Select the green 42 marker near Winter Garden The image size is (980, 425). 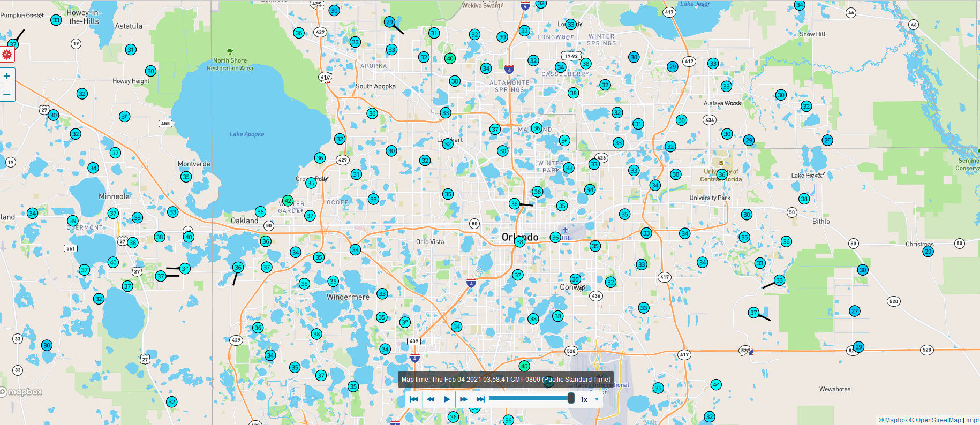pyautogui.click(x=288, y=201)
